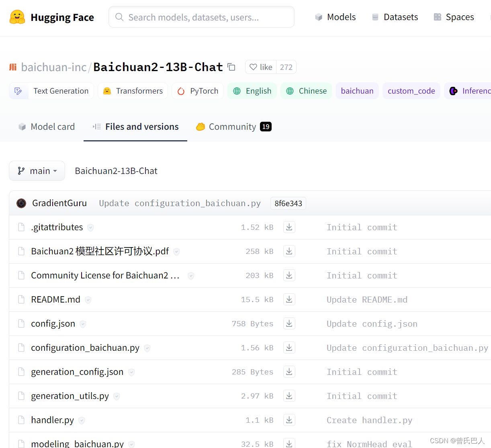491x448 pixels.
Task: Download the generation_config.json file
Action: pyautogui.click(x=289, y=372)
